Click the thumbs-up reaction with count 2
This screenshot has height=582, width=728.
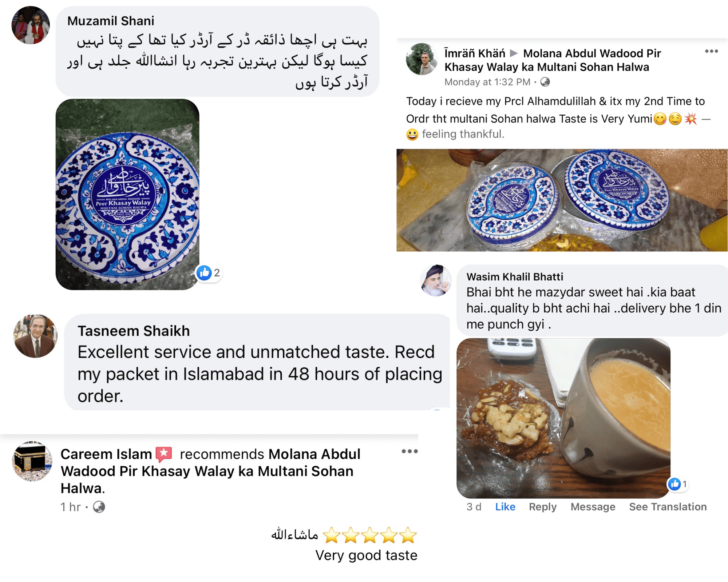pyautogui.click(x=209, y=273)
